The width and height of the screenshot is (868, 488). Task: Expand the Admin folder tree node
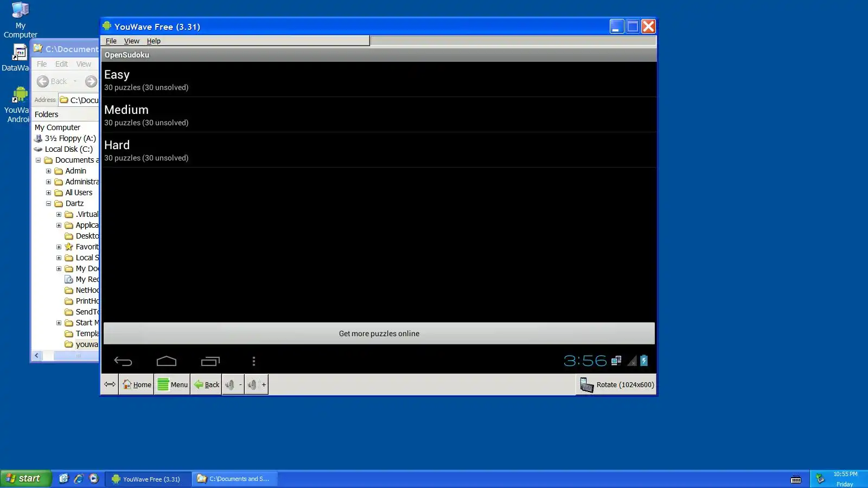click(48, 171)
